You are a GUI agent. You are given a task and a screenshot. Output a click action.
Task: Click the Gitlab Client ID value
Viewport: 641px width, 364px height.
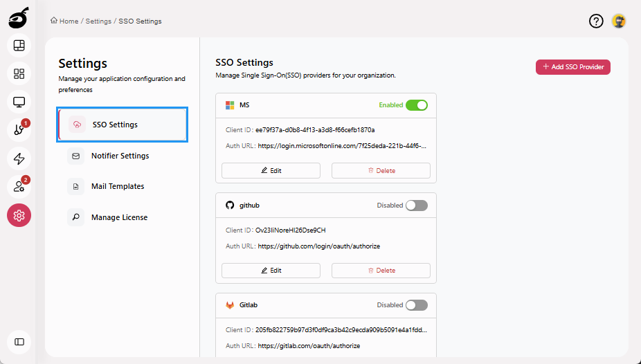341,329
